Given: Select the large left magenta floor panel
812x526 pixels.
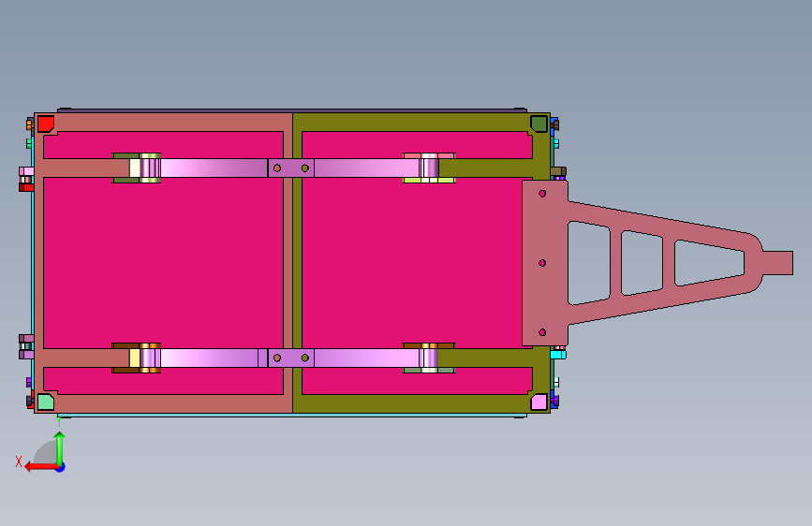Looking at the screenshot, I should [x=163, y=263].
